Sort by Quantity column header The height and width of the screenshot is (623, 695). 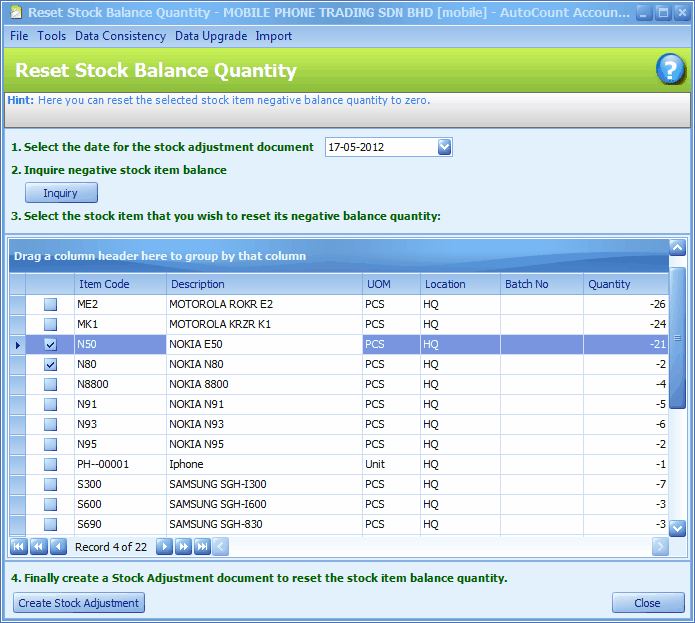point(626,284)
